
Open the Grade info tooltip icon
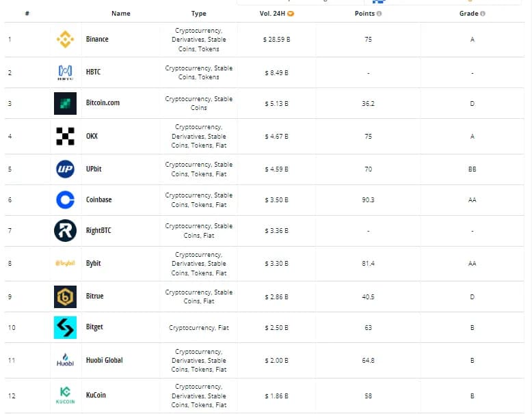pyautogui.click(x=483, y=14)
